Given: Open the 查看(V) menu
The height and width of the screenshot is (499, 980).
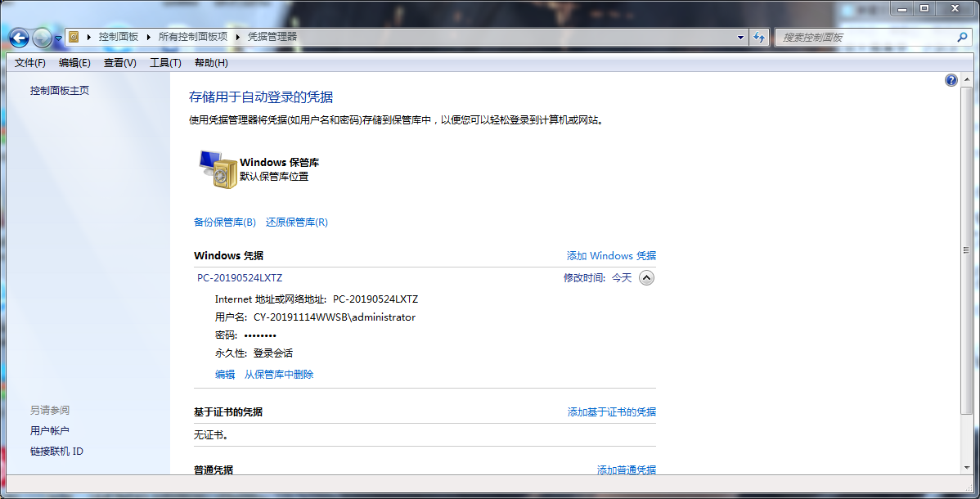Looking at the screenshot, I should coord(120,62).
